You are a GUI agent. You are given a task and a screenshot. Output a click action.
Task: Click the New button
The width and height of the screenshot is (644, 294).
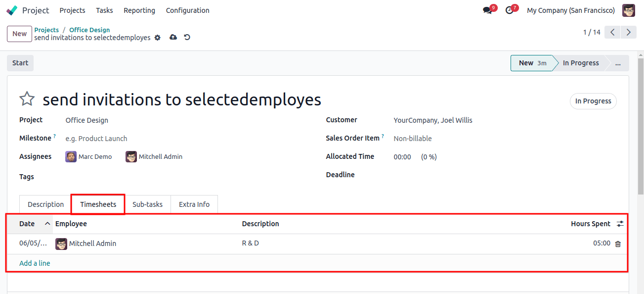click(x=19, y=34)
